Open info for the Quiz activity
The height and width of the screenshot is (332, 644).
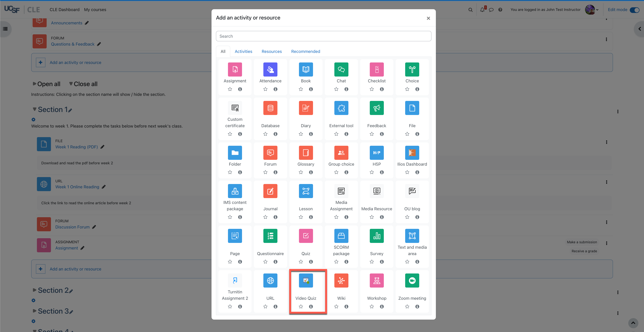click(x=311, y=262)
